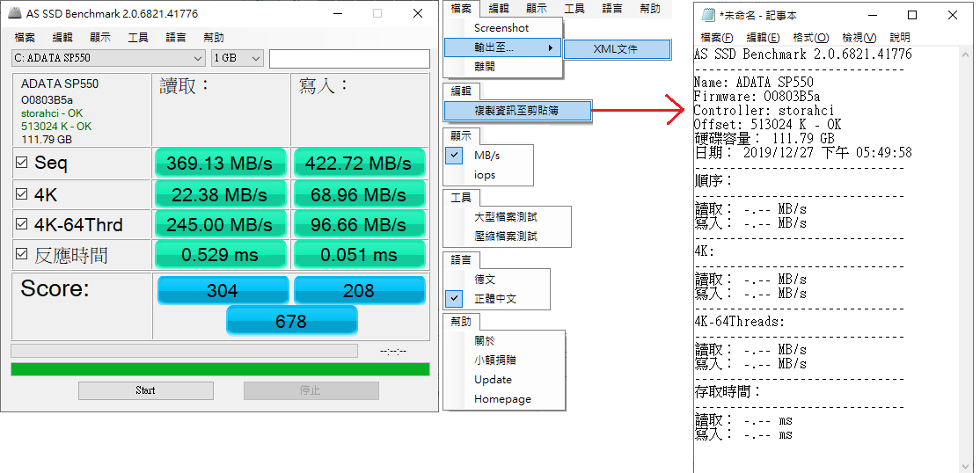Viewport: 980px width, 473px height.
Task: Open 檢視(V) menu in Notepad
Action: 859,38
